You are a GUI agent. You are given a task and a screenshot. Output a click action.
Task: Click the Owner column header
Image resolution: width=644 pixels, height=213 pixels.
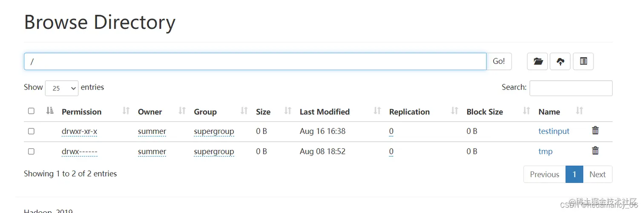[x=150, y=112]
